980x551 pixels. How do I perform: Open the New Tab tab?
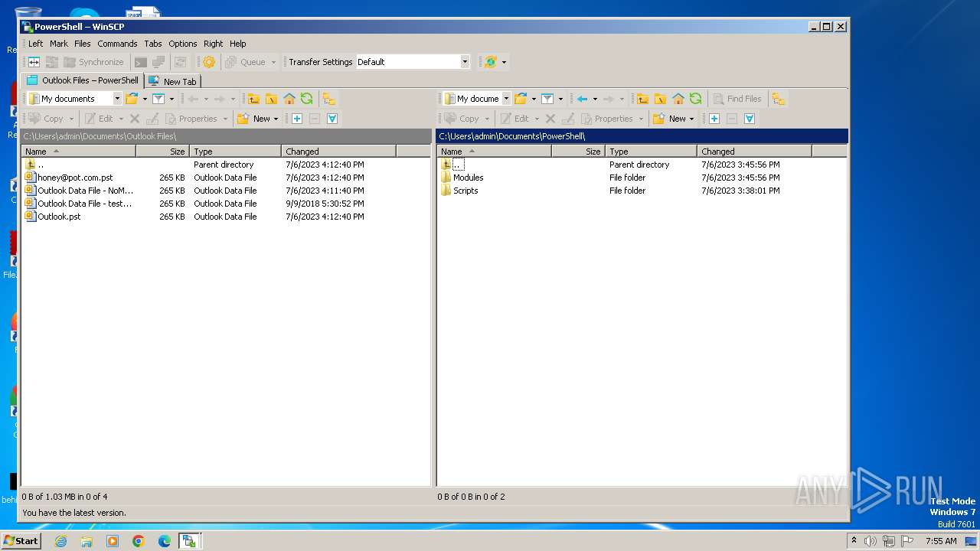pos(173,81)
